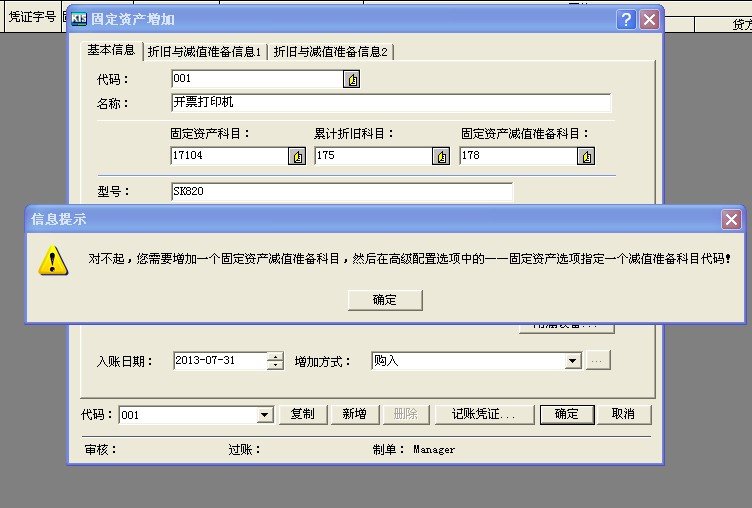Click the lookup icon beside the 代码 field

[352, 79]
